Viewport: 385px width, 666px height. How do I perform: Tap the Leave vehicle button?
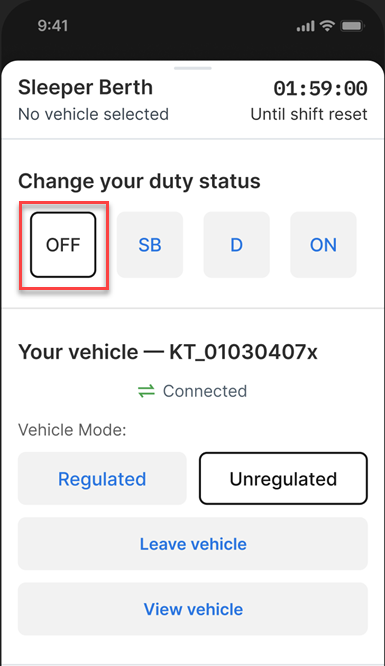pos(192,544)
